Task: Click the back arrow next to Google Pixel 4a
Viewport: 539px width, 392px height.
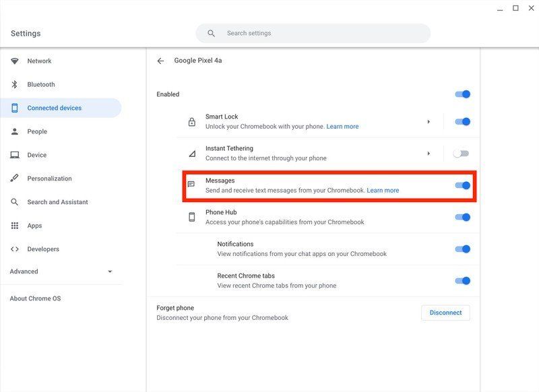Action: point(160,60)
